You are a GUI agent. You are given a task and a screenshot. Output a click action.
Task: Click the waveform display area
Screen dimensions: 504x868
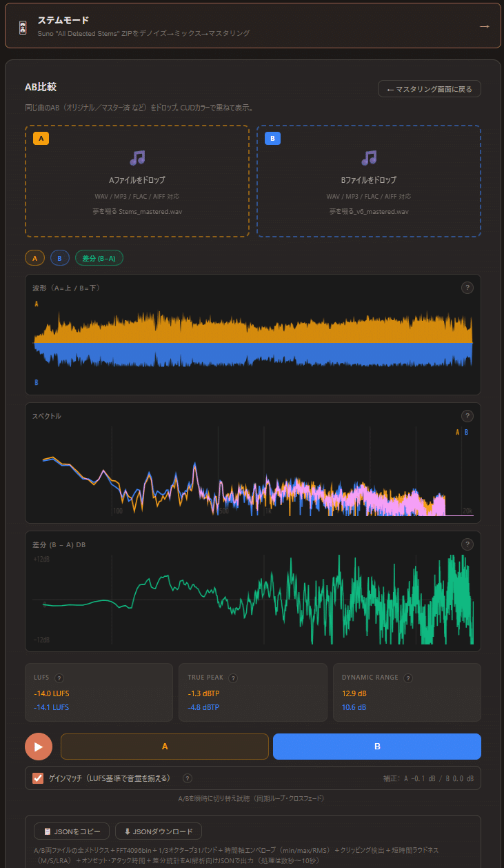coord(253,343)
